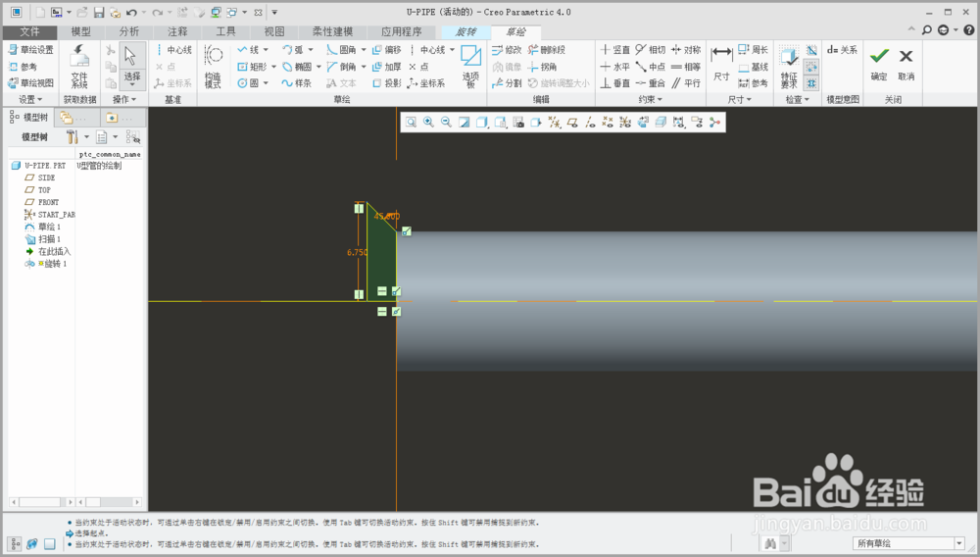The width and height of the screenshot is (980, 557).
Task: Expand the Constrain (约束) group overflow
Action: point(650,99)
